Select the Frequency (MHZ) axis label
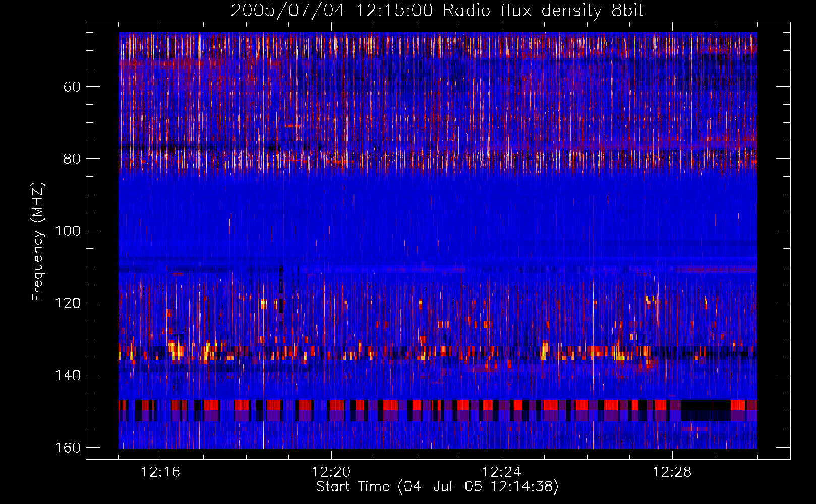Viewport: 816px width, 504px height. point(38,241)
